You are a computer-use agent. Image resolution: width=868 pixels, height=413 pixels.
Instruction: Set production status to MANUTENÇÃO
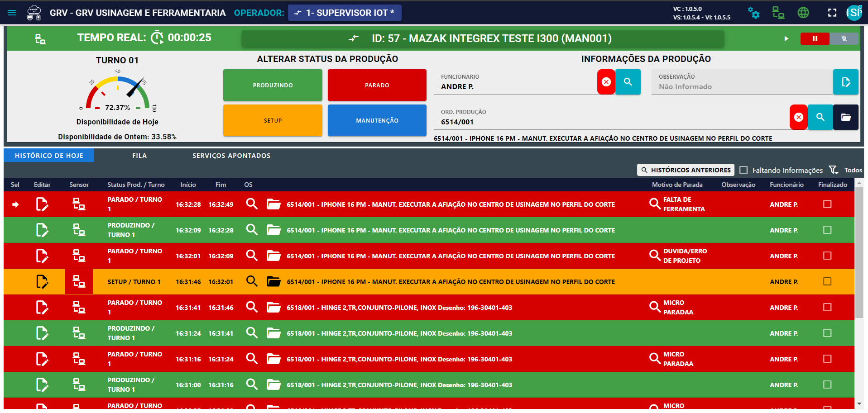point(377,120)
